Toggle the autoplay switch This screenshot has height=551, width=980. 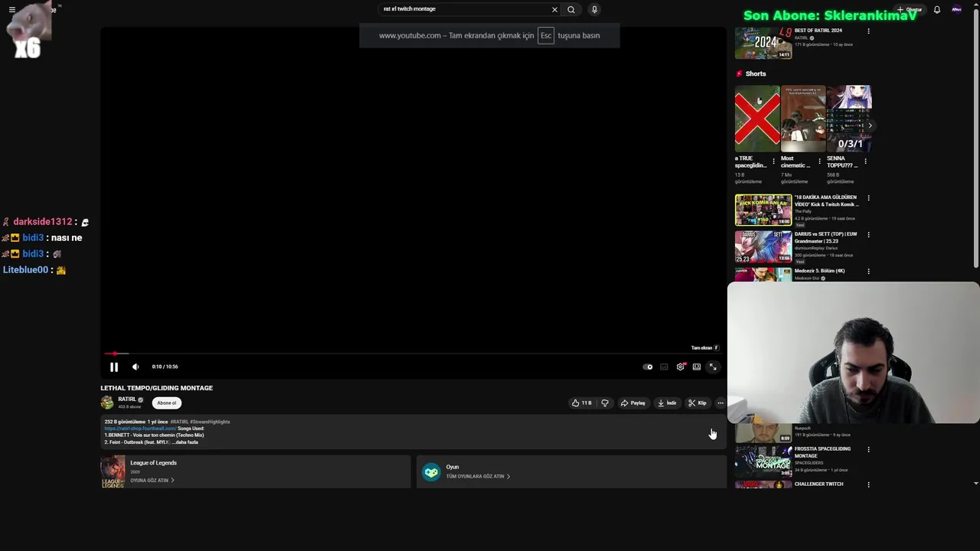pyautogui.click(x=648, y=367)
